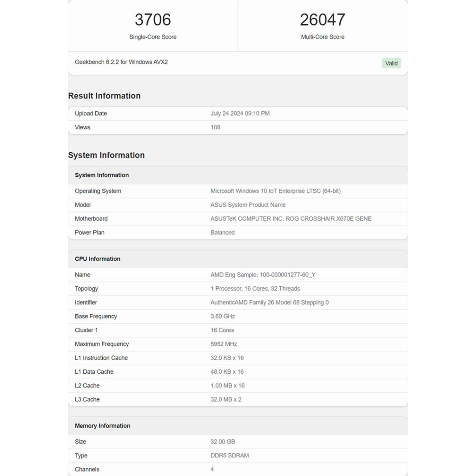Click the Single-Core Score label
This screenshot has width=476, height=476.
(x=152, y=37)
